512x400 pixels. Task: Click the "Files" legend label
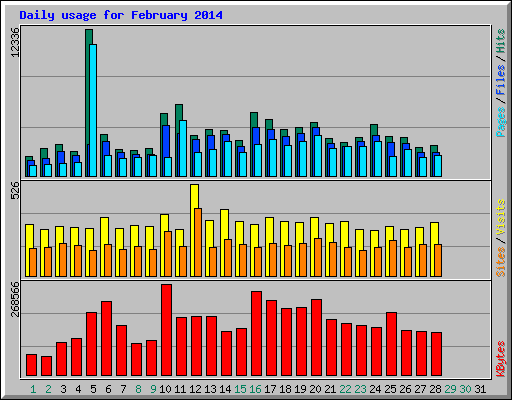click(501, 80)
